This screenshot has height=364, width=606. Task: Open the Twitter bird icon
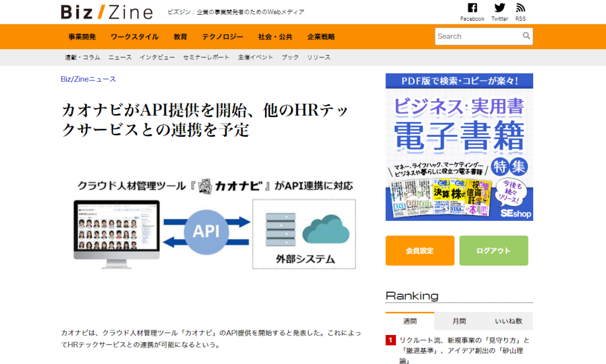tap(499, 8)
